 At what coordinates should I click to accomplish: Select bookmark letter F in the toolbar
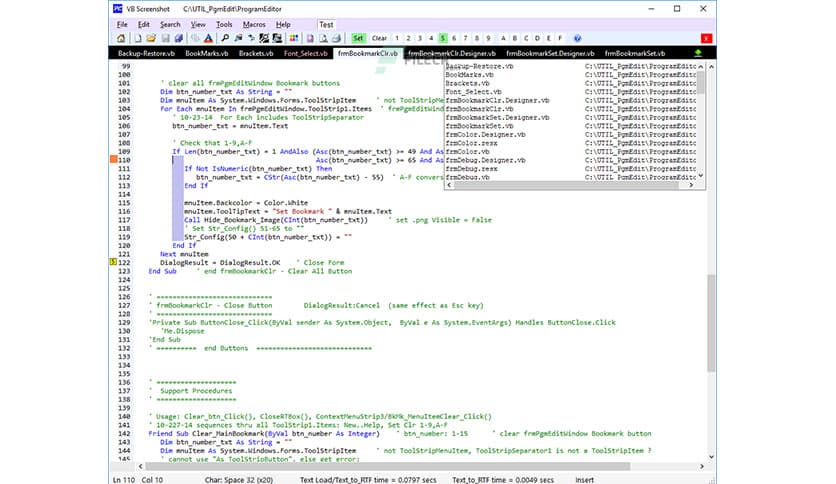pyautogui.click(x=560, y=38)
